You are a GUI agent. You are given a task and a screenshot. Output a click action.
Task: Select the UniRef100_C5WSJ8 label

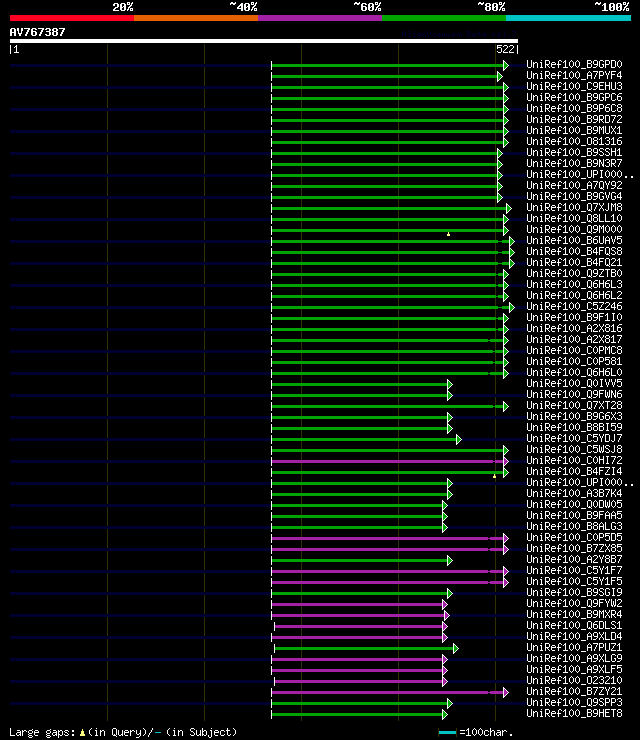coord(574,449)
